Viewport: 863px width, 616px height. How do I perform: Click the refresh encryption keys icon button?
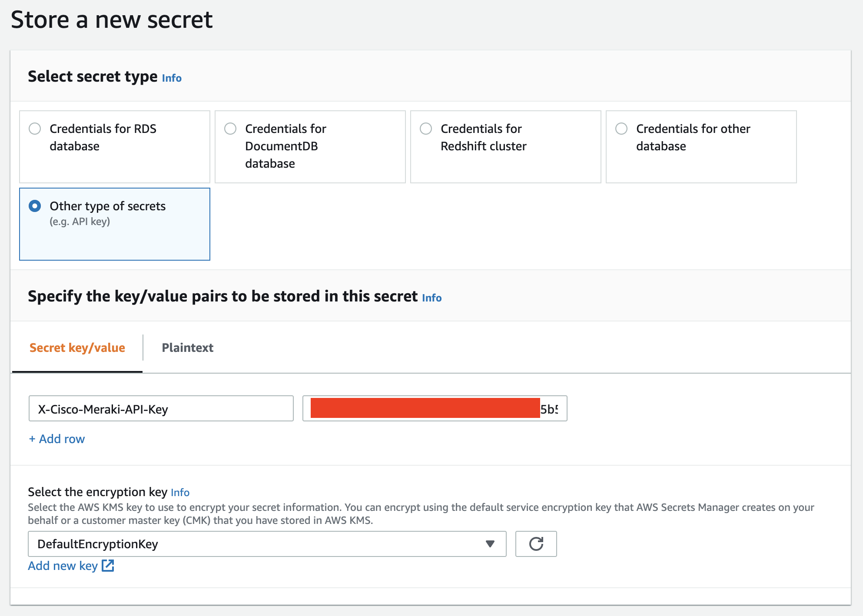536,544
